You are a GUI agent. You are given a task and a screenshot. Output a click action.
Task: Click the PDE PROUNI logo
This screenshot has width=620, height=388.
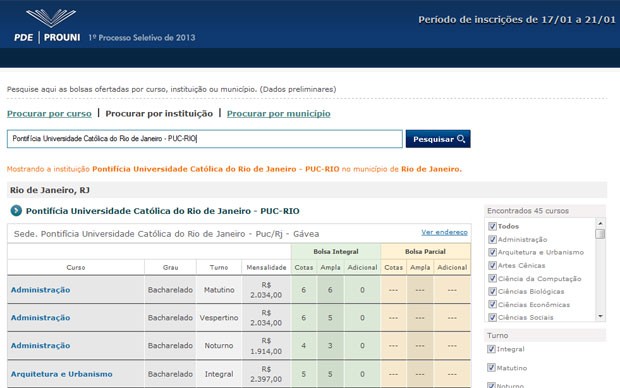coord(47,26)
